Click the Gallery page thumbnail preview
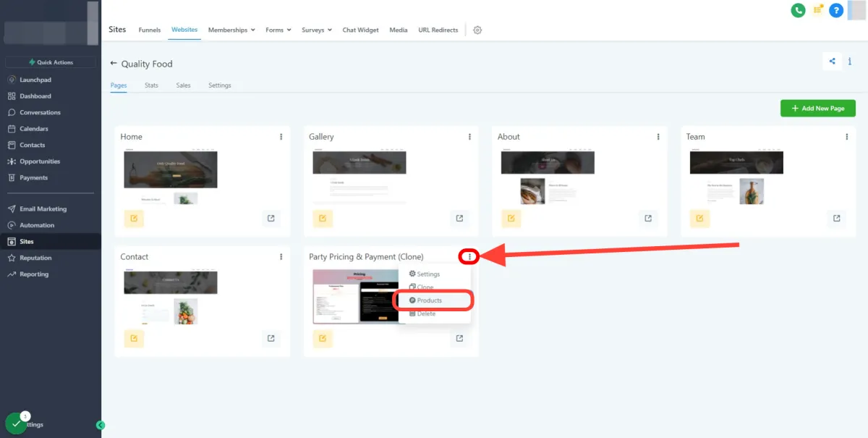868x438 pixels. coord(359,176)
